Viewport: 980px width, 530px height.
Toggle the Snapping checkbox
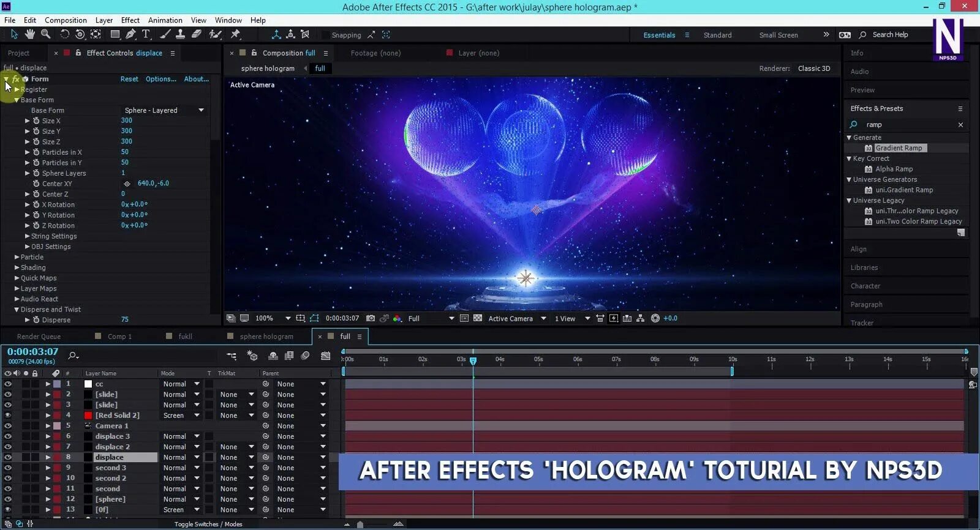(326, 35)
